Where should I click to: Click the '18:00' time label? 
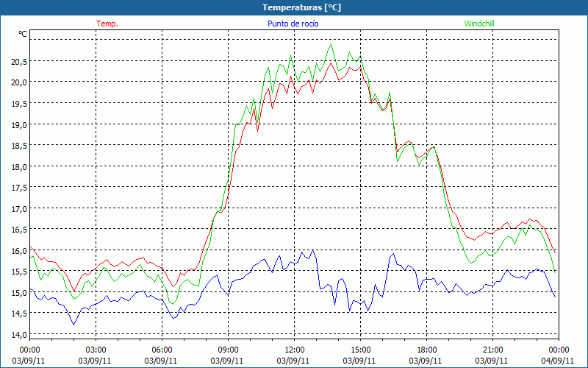426,350
